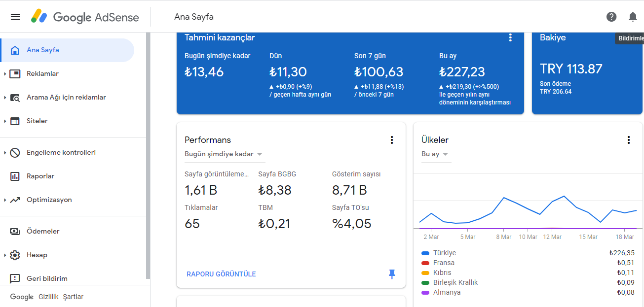This screenshot has height=307, width=644.
Task: Open three-dot menu on Ülkeler card
Action: [629, 140]
